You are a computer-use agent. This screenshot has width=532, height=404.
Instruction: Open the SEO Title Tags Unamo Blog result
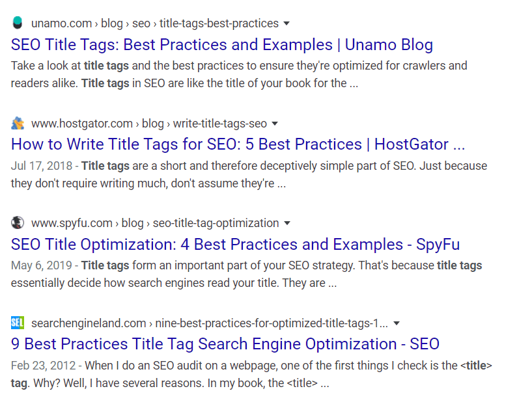[221, 45]
